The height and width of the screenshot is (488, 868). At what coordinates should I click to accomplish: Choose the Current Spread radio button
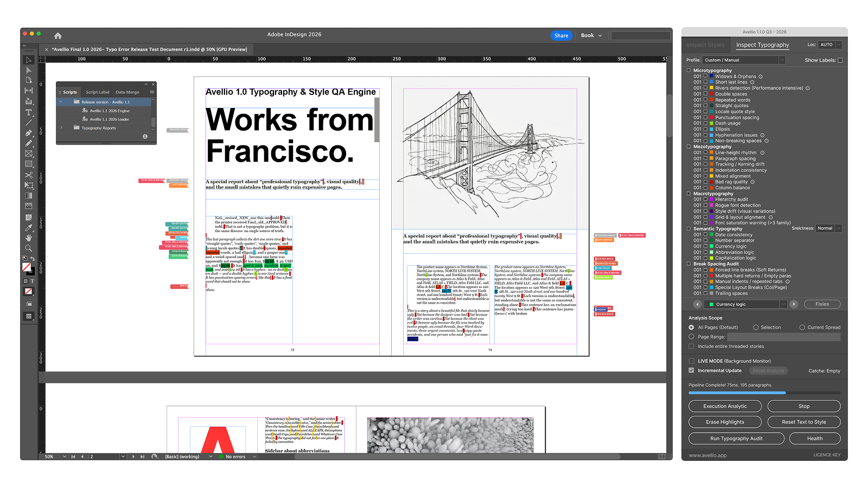[802, 328]
